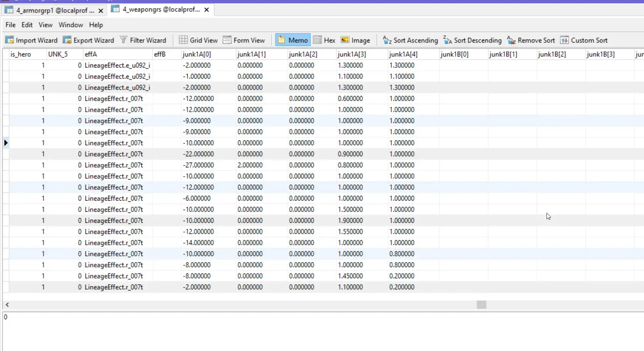Open the File menu
The image size is (644, 351).
[11, 25]
